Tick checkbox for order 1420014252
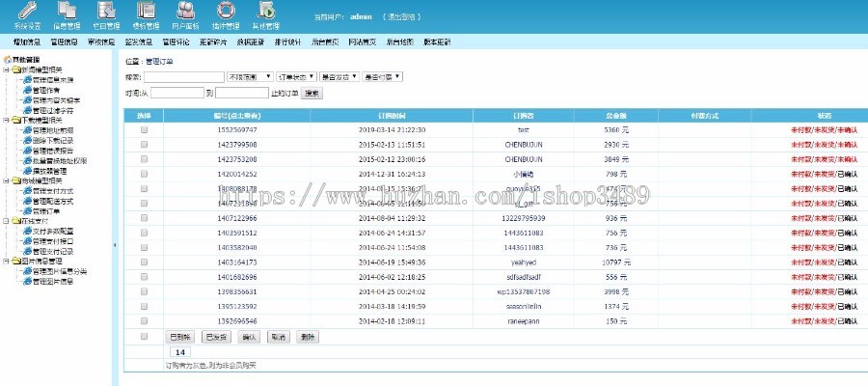Viewport: 868px width, 386px height. (144, 174)
